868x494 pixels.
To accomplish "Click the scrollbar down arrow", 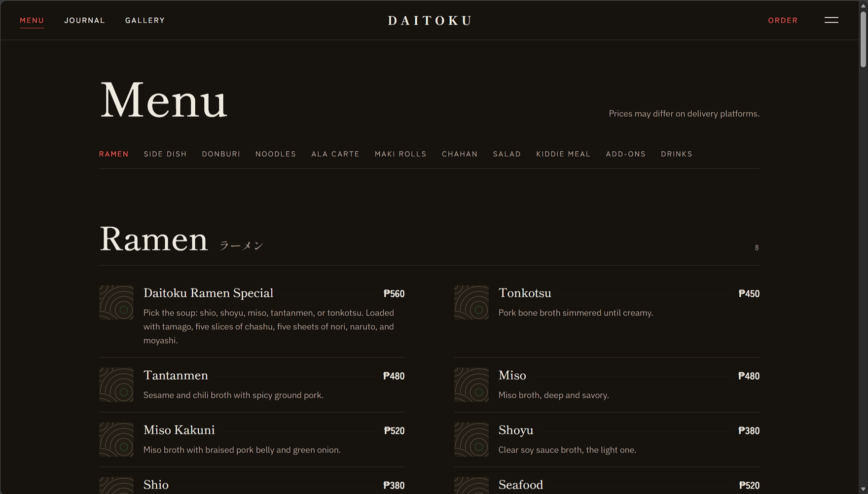I will pos(863,489).
